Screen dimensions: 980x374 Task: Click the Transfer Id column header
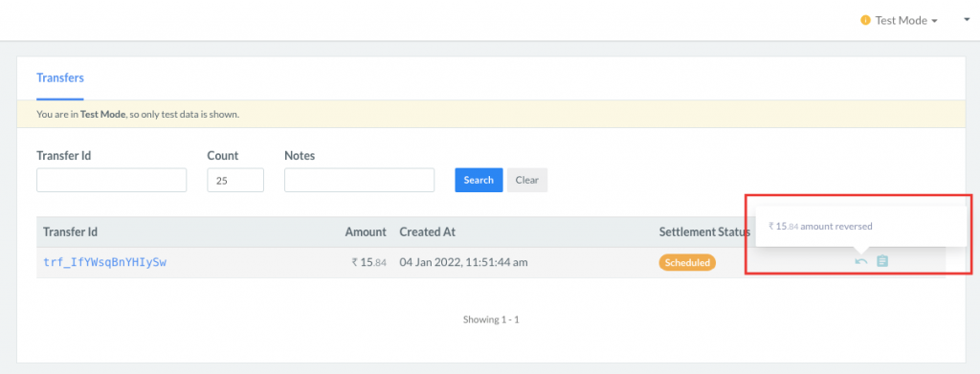click(70, 231)
